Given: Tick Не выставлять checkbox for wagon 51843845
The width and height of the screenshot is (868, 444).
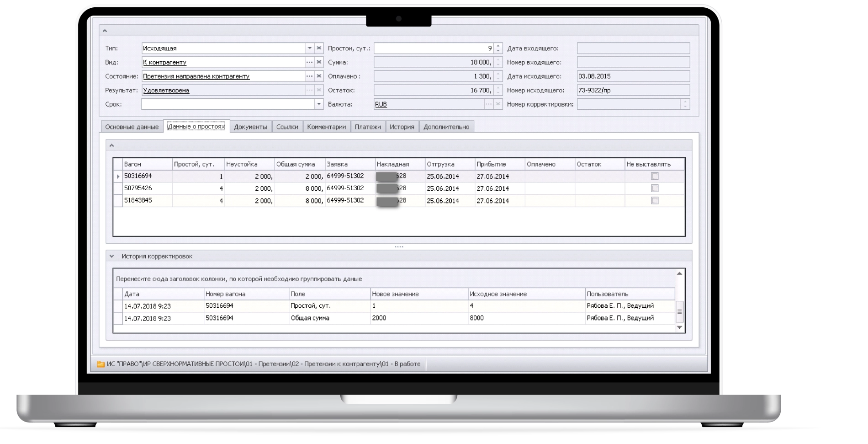Looking at the screenshot, I should click(655, 201).
